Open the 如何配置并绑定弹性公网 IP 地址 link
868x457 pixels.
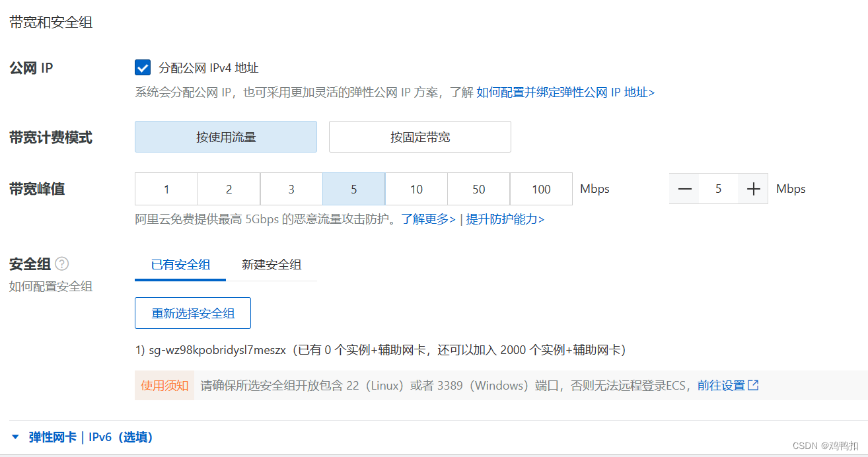565,92
